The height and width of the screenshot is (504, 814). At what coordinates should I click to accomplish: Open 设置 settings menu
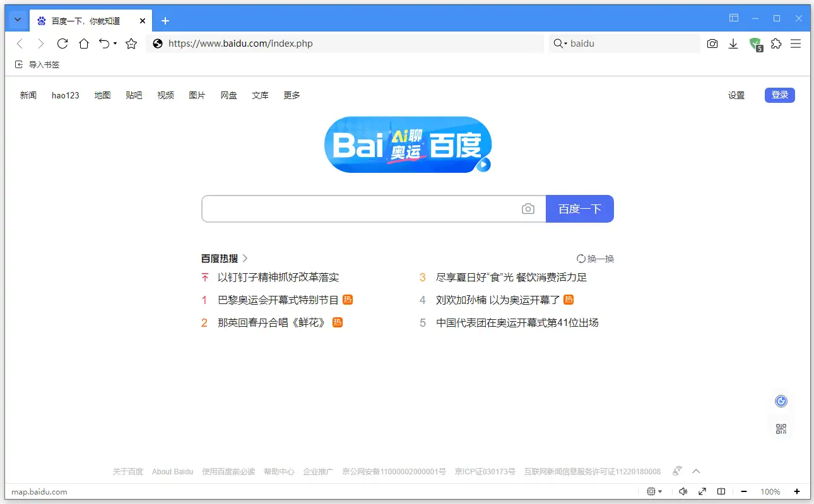tap(736, 95)
